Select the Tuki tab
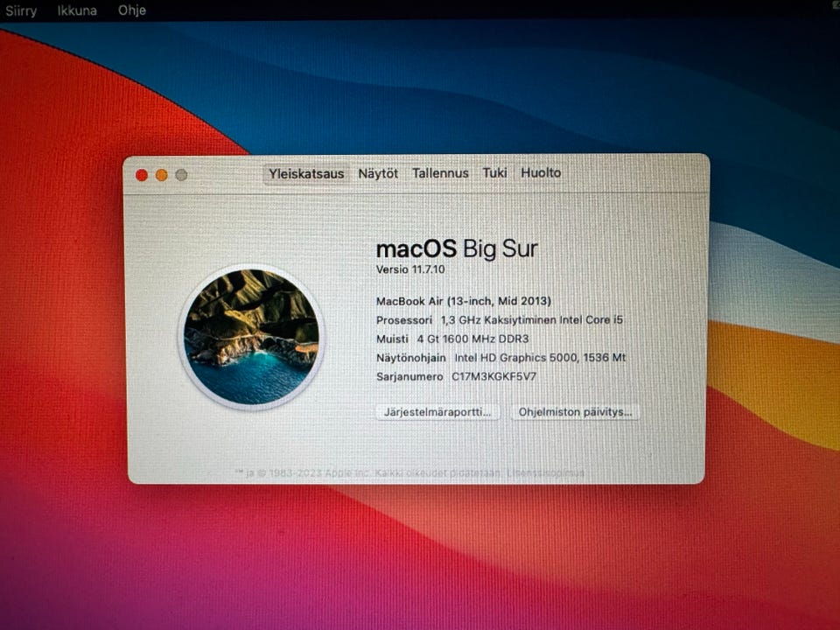 click(x=494, y=172)
